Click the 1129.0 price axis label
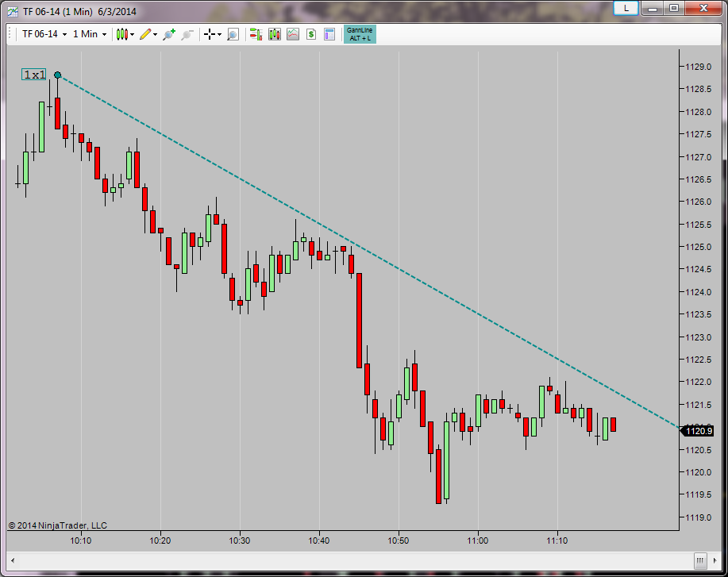 (699, 67)
